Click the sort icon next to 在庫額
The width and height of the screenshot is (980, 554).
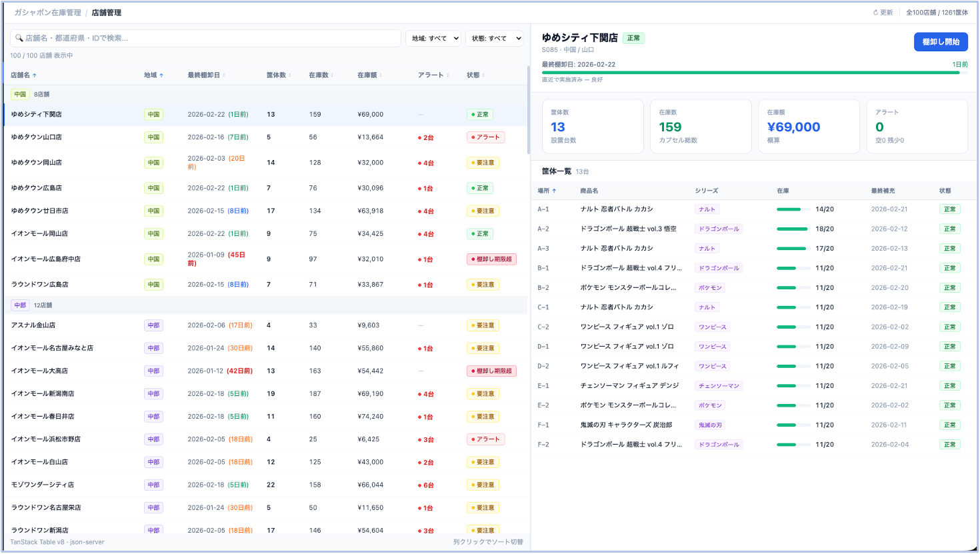click(x=380, y=75)
